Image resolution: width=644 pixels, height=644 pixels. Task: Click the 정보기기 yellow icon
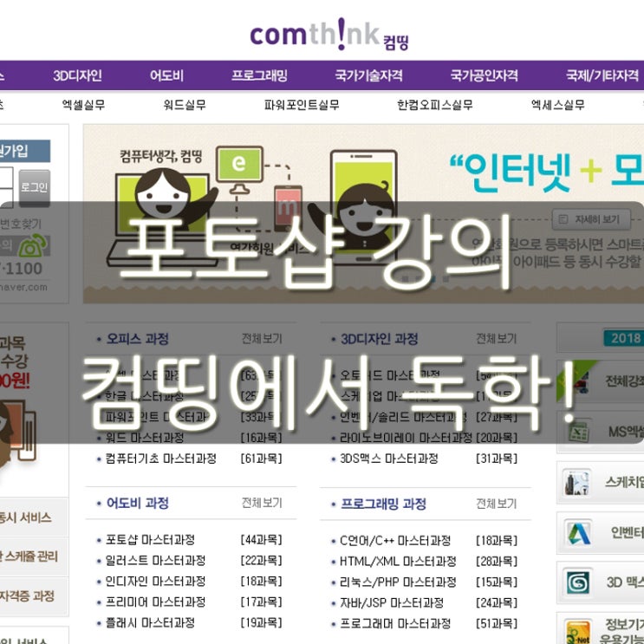click(578, 632)
